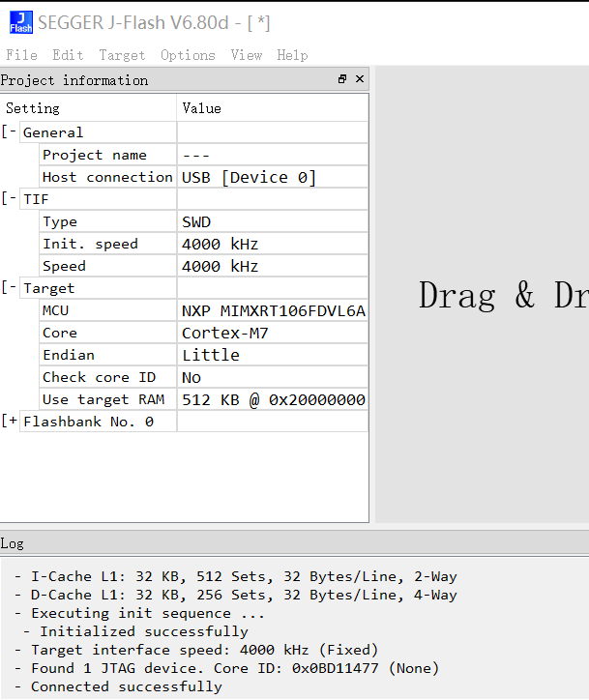Open the Help menu

(x=292, y=55)
